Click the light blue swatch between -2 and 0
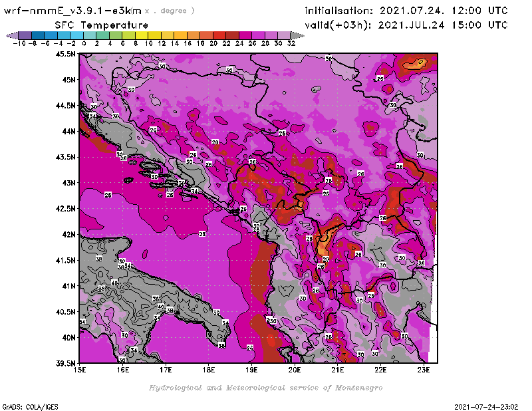The image size is (532, 411). point(76,35)
